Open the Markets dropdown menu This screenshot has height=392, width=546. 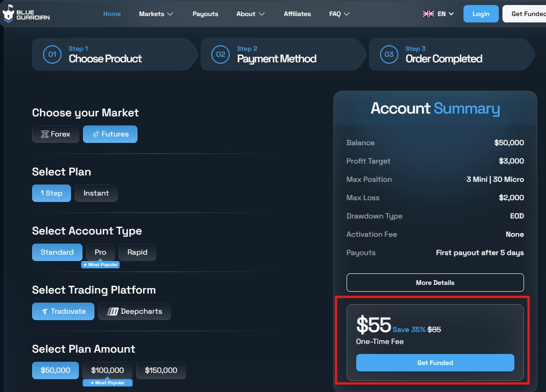(x=156, y=14)
